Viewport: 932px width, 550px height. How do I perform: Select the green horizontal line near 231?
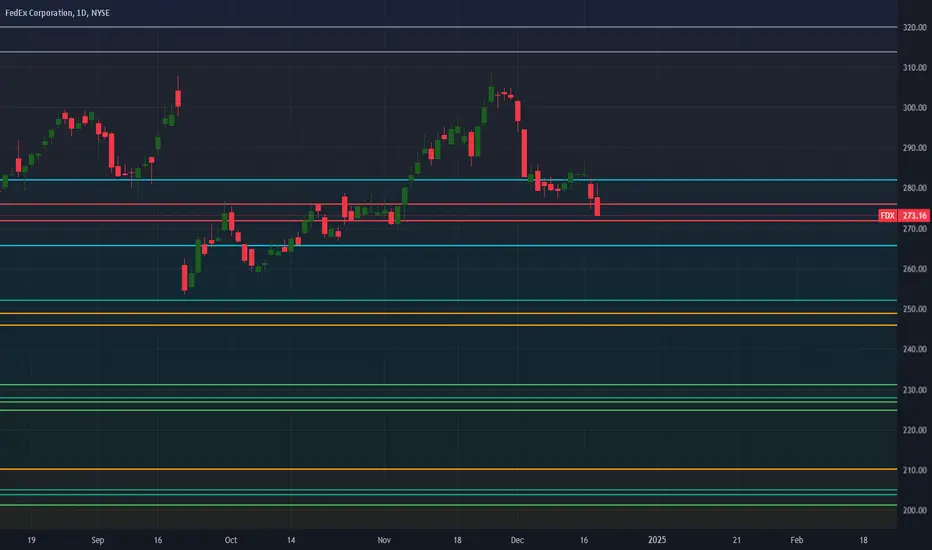449,385
